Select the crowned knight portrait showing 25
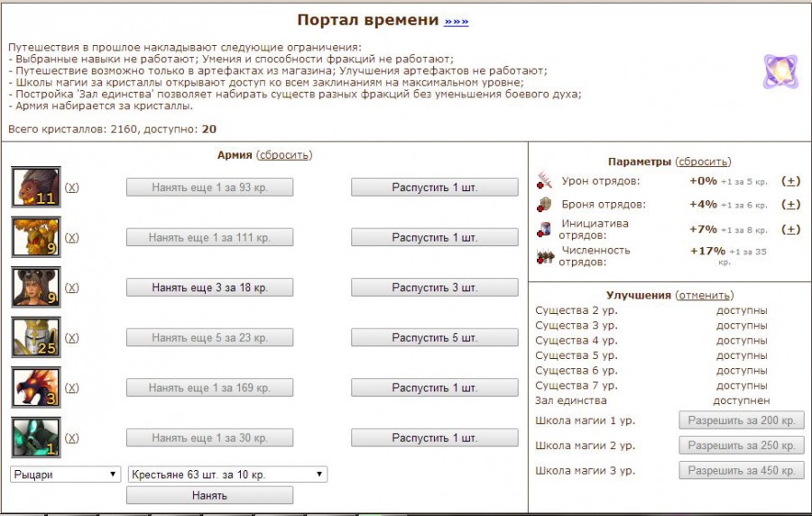 click(36, 337)
